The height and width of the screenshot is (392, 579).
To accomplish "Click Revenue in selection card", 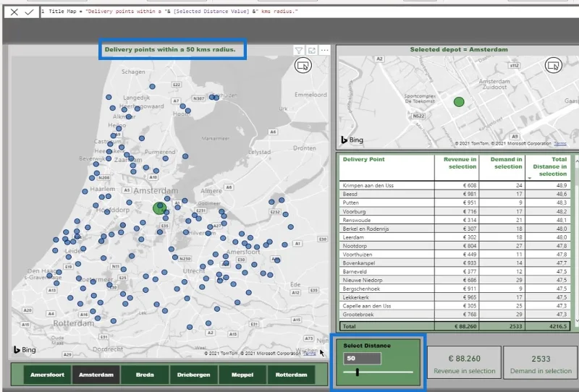I will pyautogui.click(x=464, y=363).
